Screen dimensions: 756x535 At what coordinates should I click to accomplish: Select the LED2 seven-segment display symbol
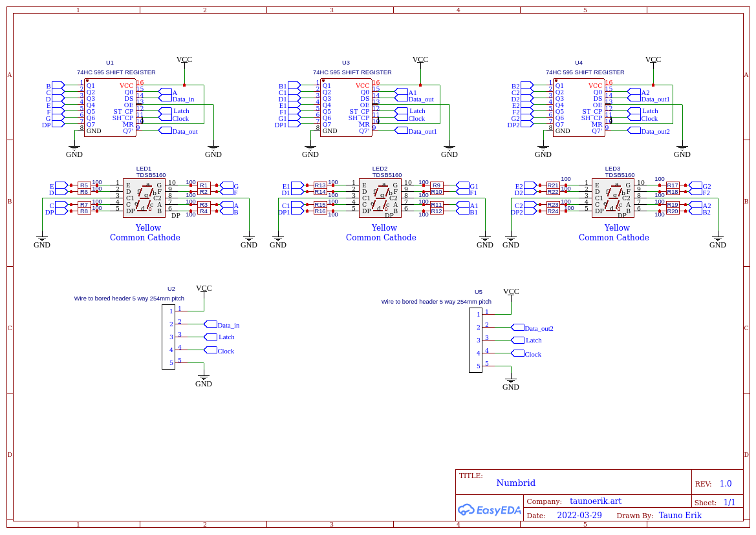click(380, 198)
